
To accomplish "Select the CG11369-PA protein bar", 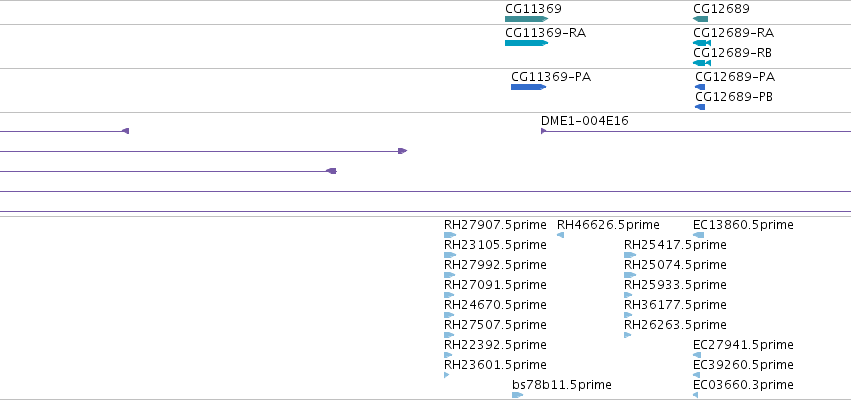I will pos(529,87).
